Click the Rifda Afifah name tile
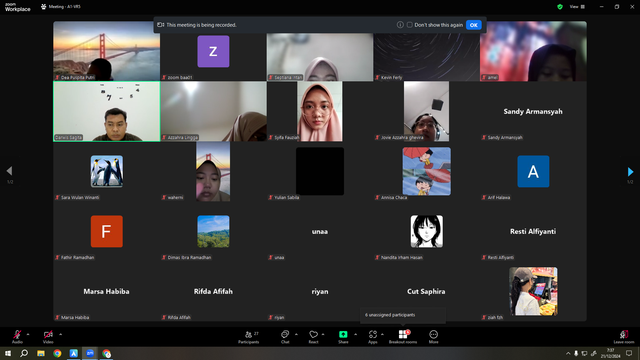The width and height of the screenshot is (640, 360). (x=213, y=291)
